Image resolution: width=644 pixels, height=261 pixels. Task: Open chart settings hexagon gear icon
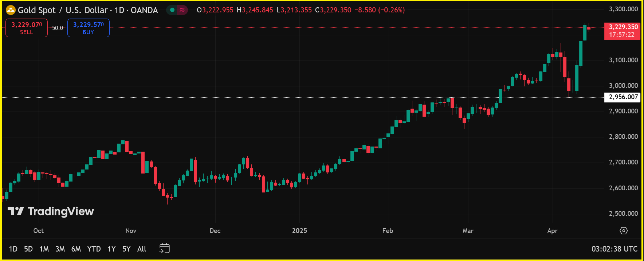coord(624,231)
